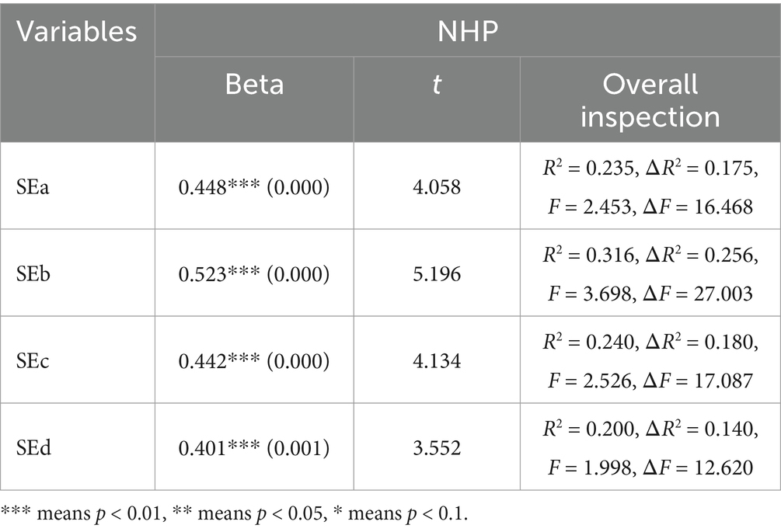Click the SEb row label
The width and height of the screenshot is (781, 532).
[x=33, y=273]
